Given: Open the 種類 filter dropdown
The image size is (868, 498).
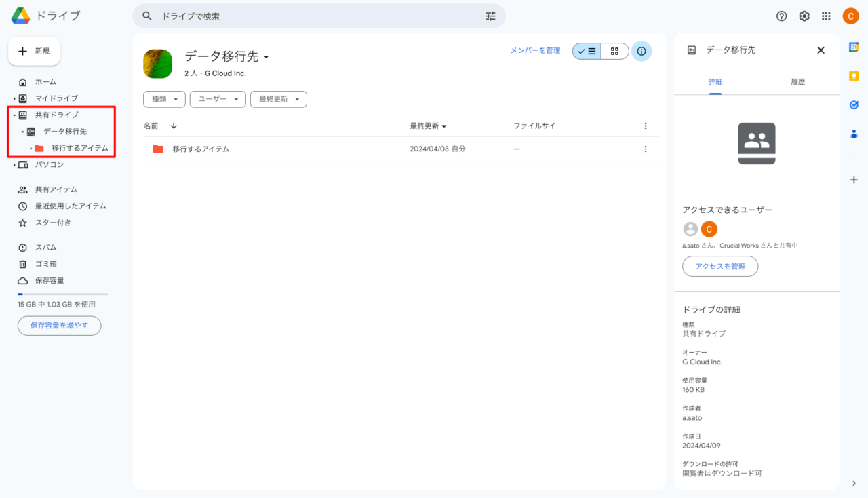Looking at the screenshot, I should (x=164, y=99).
